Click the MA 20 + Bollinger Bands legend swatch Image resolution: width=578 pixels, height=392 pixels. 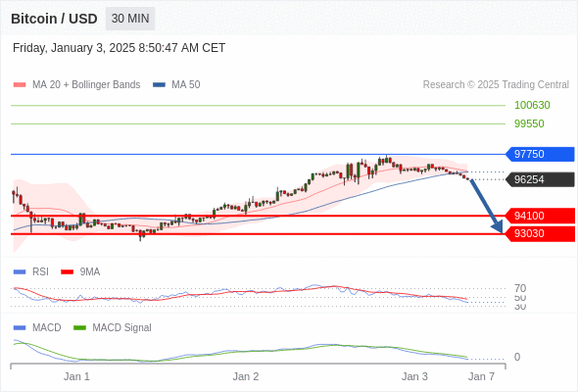click(x=20, y=85)
